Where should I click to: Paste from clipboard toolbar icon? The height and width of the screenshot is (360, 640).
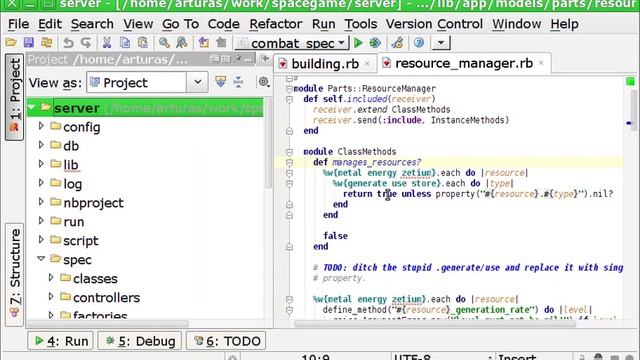point(142,43)
